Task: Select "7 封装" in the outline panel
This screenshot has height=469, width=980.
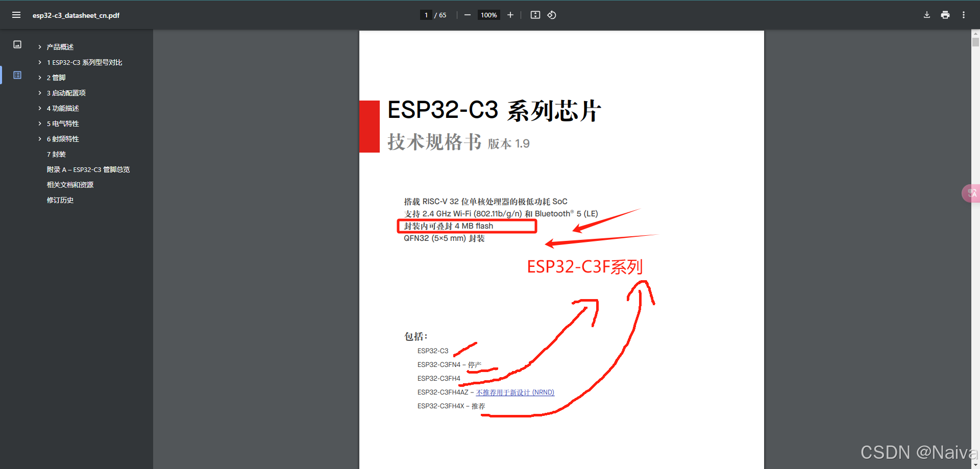Action: (56, 154)
